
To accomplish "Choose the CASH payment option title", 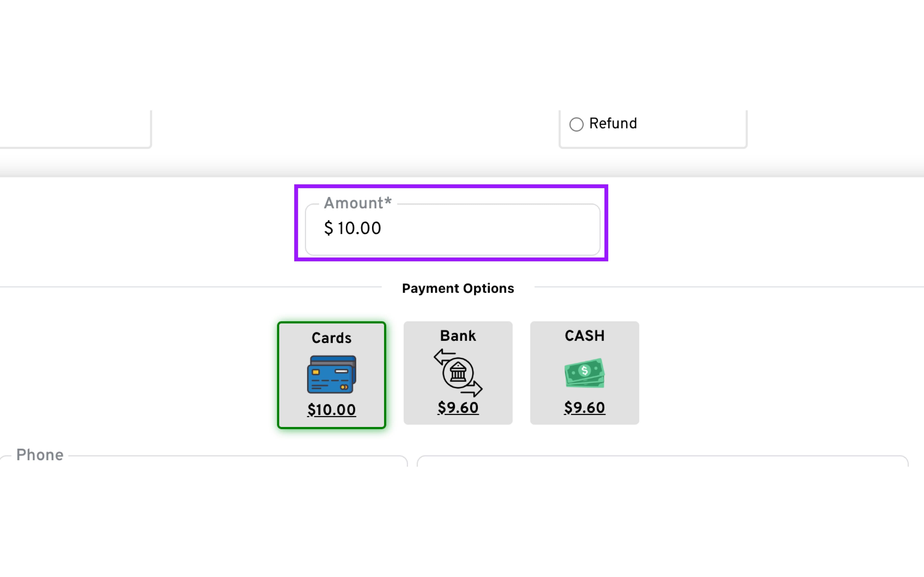I will pos(584,336).
